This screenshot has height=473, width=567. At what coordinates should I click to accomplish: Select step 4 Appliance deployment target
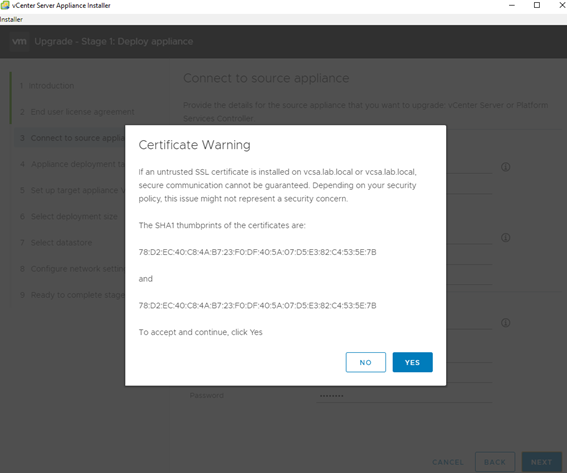click(x=72, y=164)
